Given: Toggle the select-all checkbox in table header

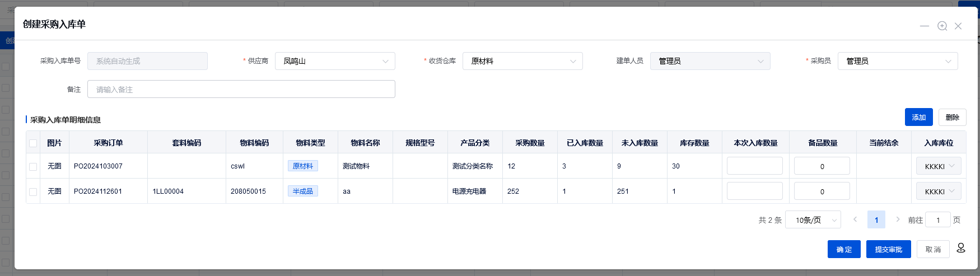Looking at the screenshot, I should (33, 143).
